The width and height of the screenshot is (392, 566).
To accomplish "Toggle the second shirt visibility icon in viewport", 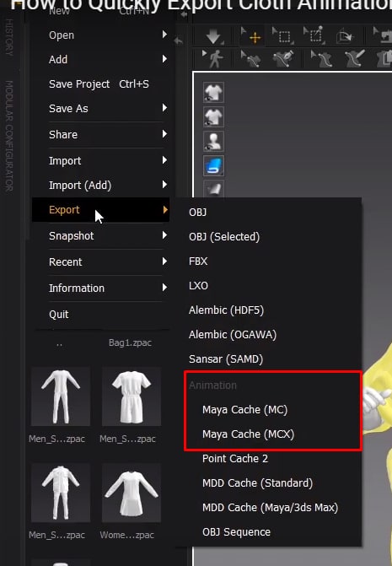I will 213,117.
